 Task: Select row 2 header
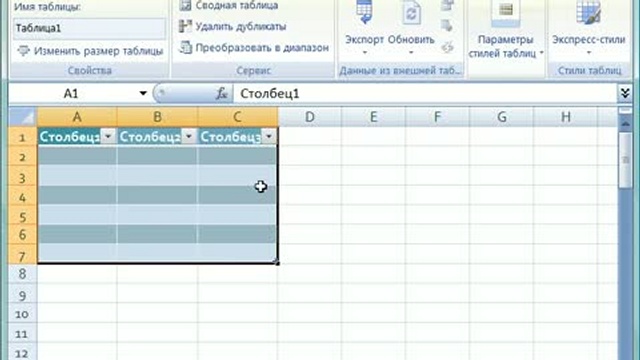tap(22, 157)
